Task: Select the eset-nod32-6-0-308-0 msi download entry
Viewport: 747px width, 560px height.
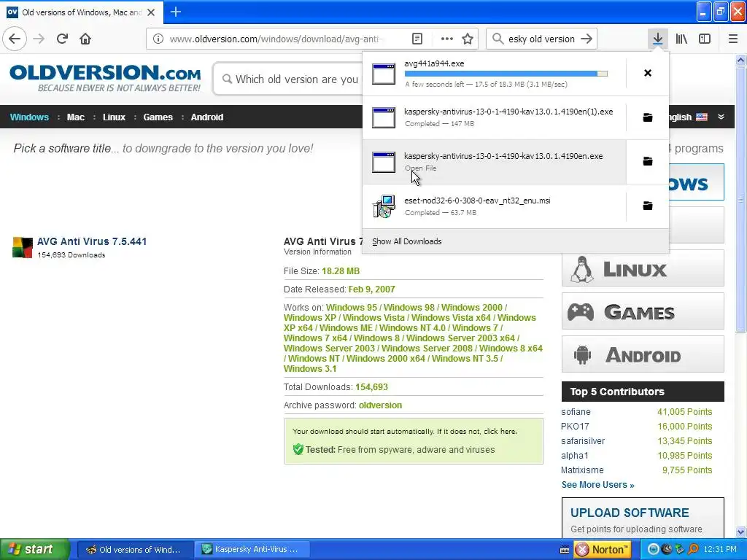Action: tap(494, 206)
